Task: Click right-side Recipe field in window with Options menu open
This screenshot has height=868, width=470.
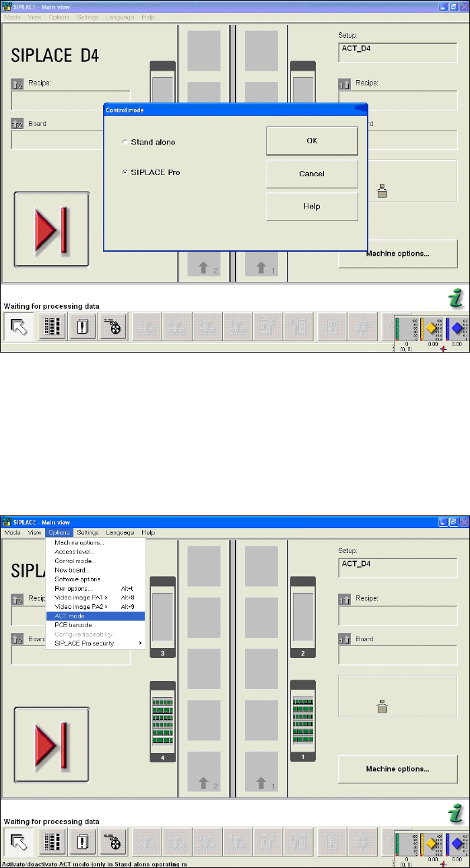Action: coord(397,615)
